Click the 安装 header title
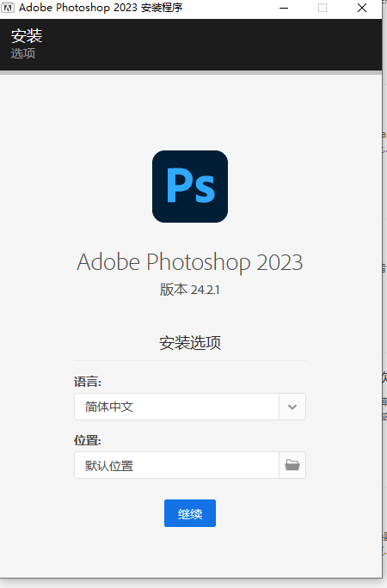 (27, 36)
